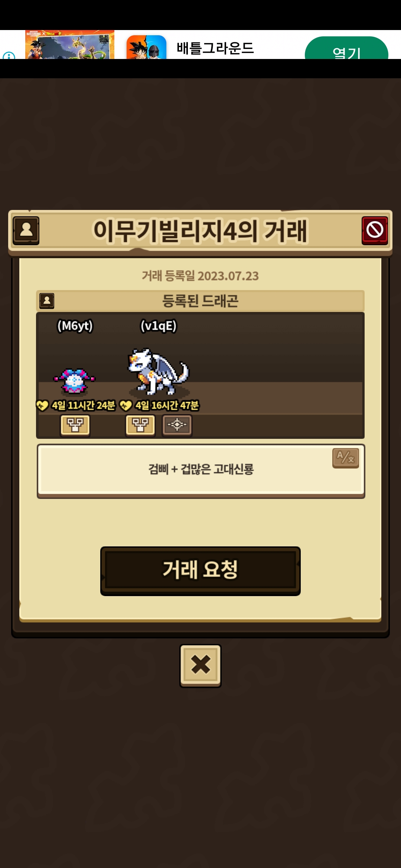Open trader profile icon in title bar
This screenshot has width=401, height=868.
click(26, 230)
